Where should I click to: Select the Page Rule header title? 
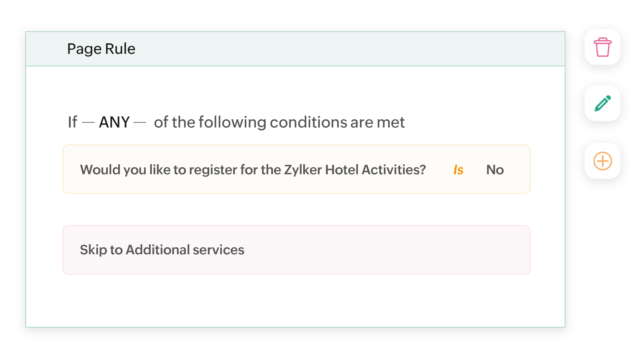(x=101, y=49)
